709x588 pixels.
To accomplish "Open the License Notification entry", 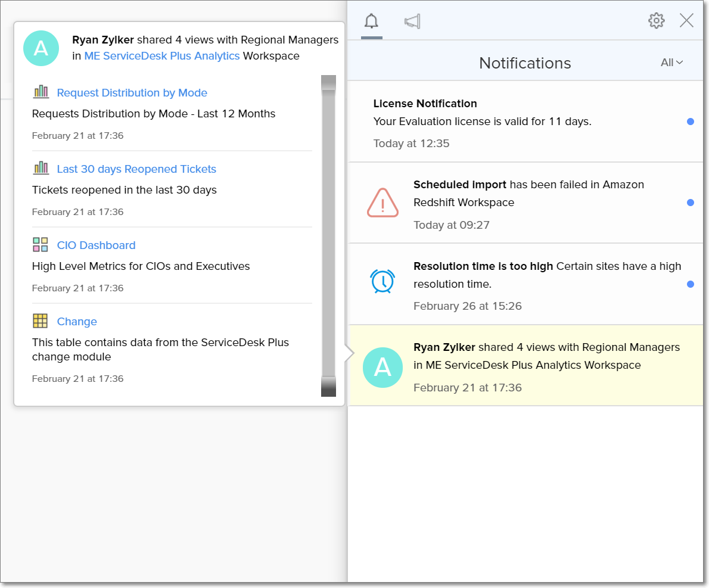I will 425,104.
